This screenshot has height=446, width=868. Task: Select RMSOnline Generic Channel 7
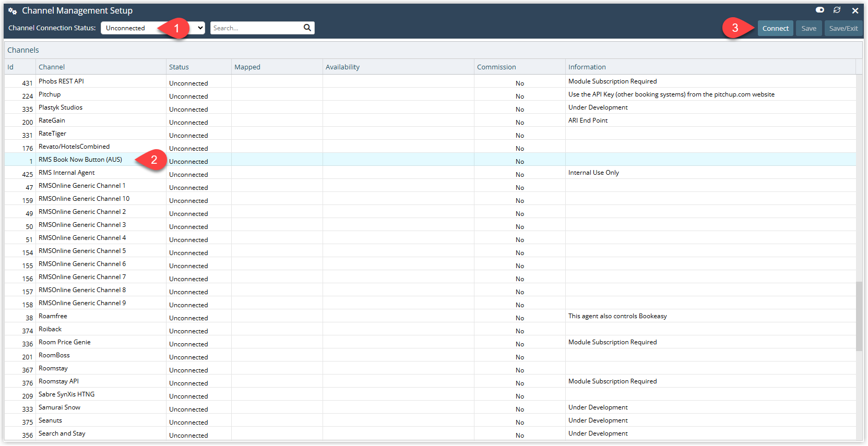coord(82,277)
